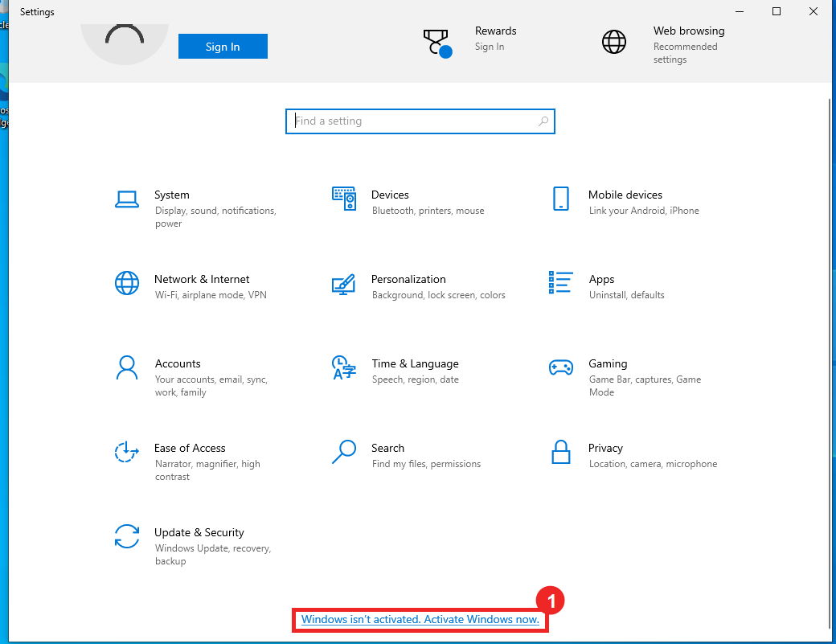Click the user avatar placeholder
The width and height of the screenshot is (836, 644).
(125, 43)
